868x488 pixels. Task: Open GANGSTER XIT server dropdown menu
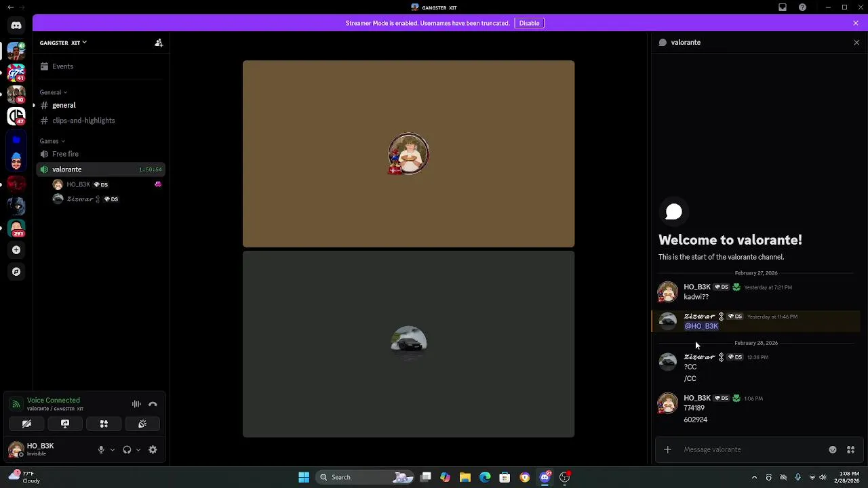pyautogui.click(x=63, y=43)
